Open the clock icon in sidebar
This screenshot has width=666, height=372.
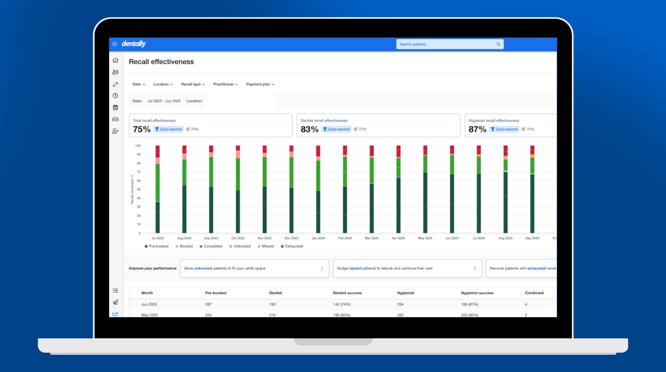(115, 96)
